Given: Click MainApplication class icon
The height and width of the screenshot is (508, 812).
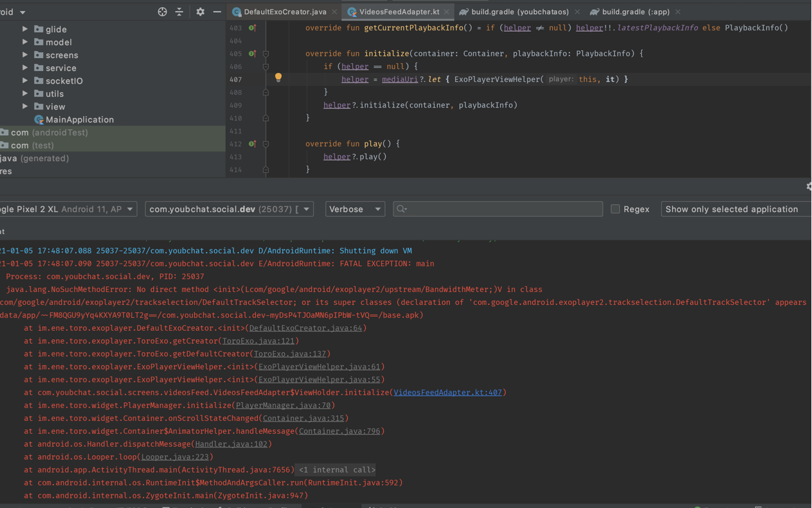Looking at the screenshot, I should 39,119.
